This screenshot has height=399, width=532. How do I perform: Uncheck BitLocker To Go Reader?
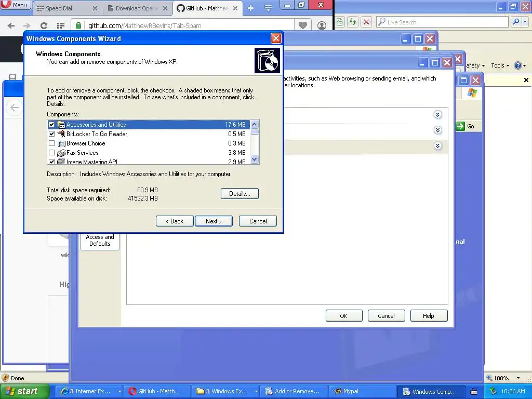pos(51,134)
